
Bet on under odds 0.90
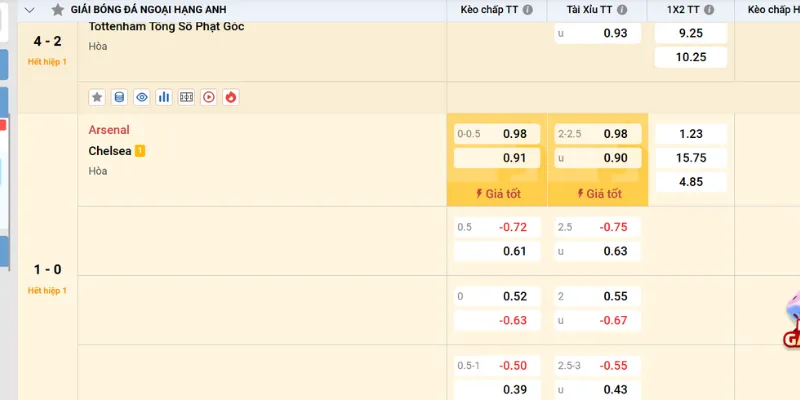(x=598, y=158)
